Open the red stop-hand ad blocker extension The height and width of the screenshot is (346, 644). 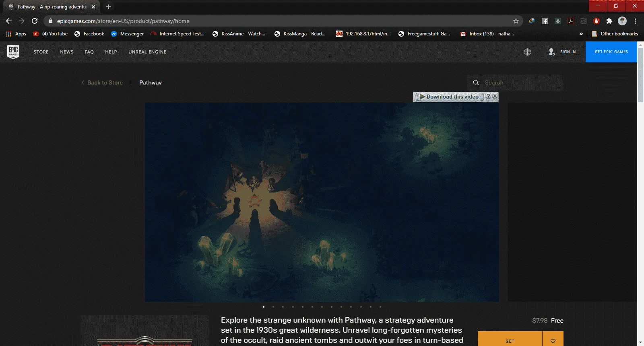pos(597,21)
